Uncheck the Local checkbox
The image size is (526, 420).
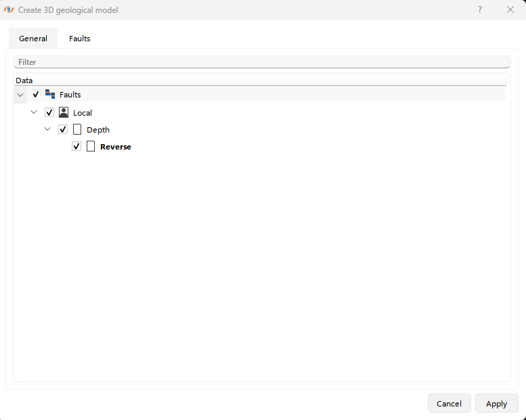[49, 112]
